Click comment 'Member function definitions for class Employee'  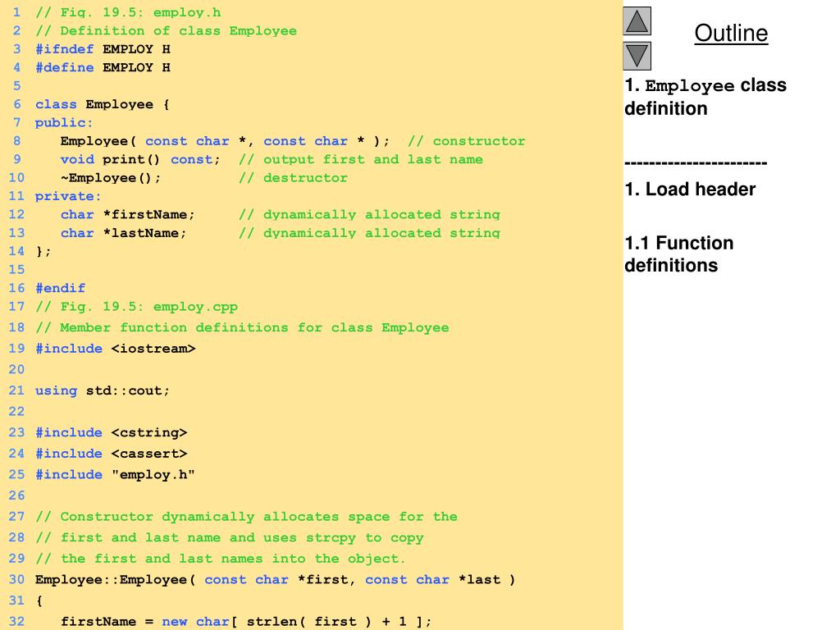click(x=254, y=327)
